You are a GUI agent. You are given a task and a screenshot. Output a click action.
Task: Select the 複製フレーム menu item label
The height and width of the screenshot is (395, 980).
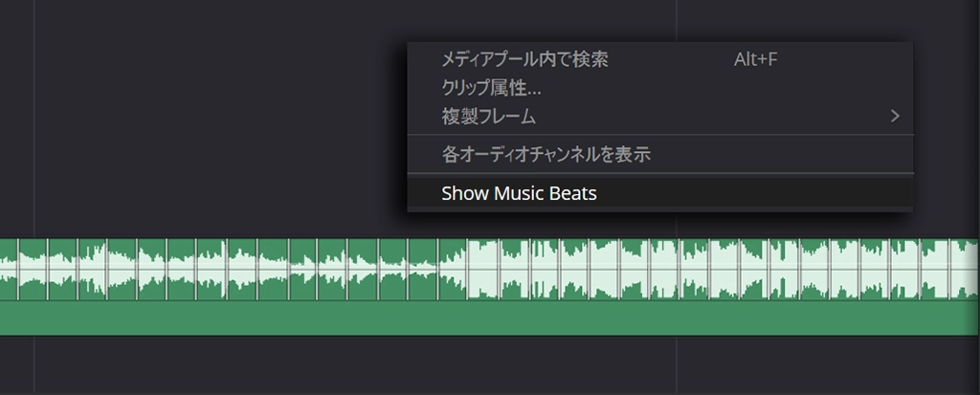point(488,117)
